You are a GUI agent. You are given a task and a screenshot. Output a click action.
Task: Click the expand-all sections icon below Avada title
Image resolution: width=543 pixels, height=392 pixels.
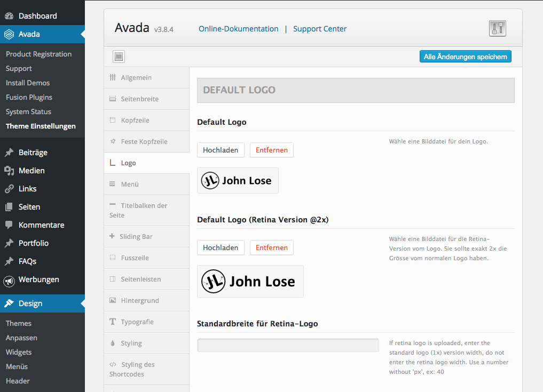119,57
